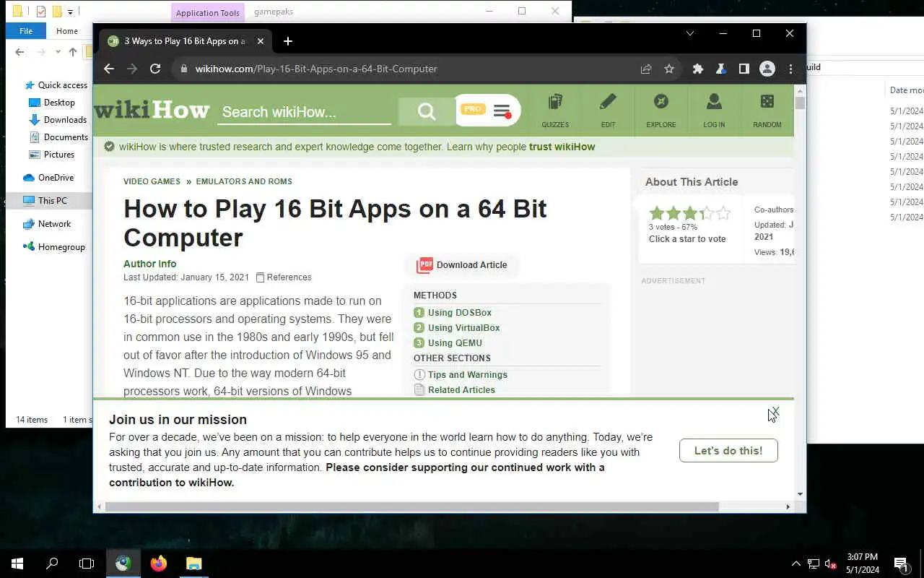
Task: Select Application Tools ribbon tab
Action: (208, 12)
